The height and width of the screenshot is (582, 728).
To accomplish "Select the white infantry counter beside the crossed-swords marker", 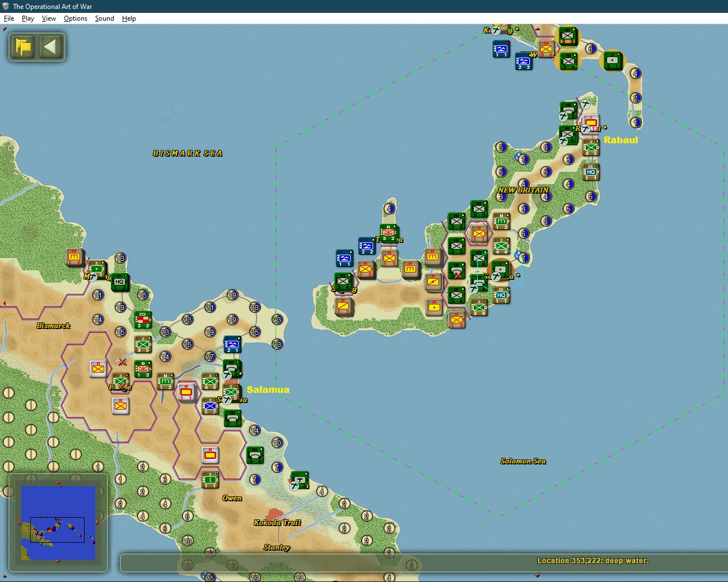I will pyautogui.click(x=99, y=369).
